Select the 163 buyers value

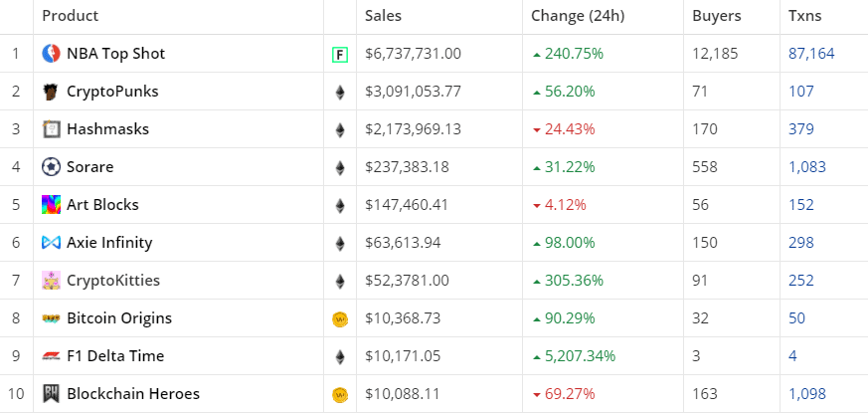705,394
